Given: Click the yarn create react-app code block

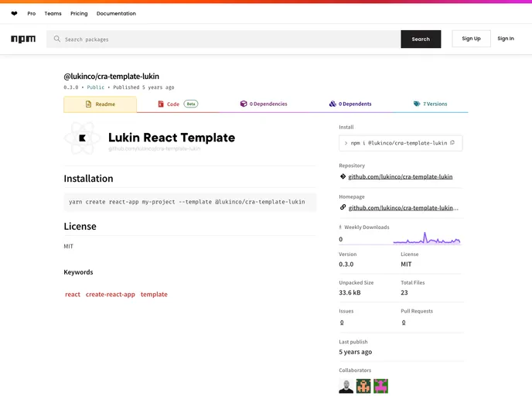Looking at the screenshot, I should pos(190,202).
